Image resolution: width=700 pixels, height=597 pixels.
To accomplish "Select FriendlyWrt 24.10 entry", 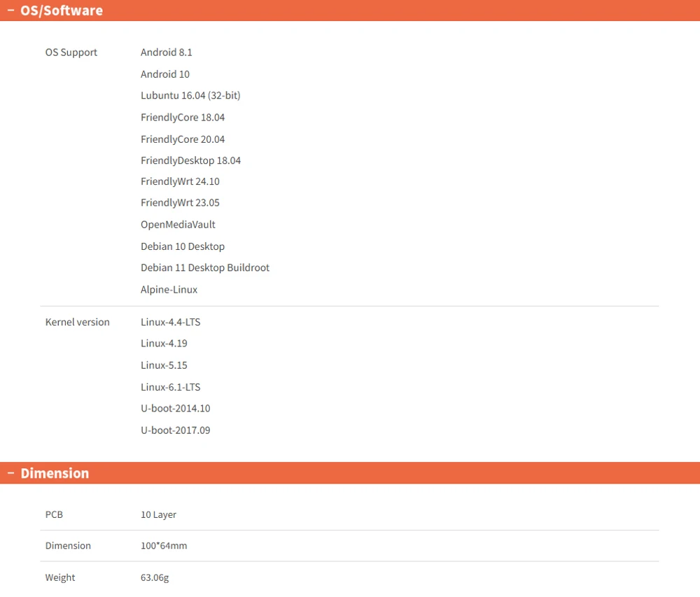I will [x=180, y=181].
